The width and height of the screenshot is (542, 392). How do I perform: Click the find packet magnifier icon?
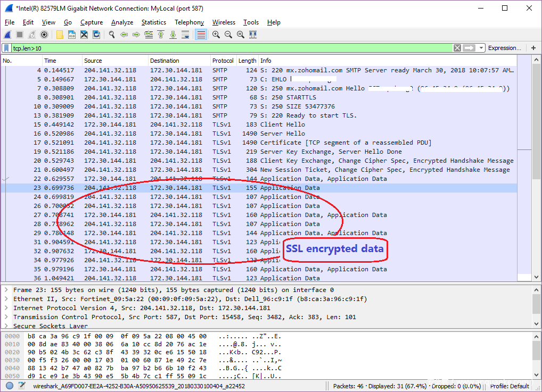(112, 35)
